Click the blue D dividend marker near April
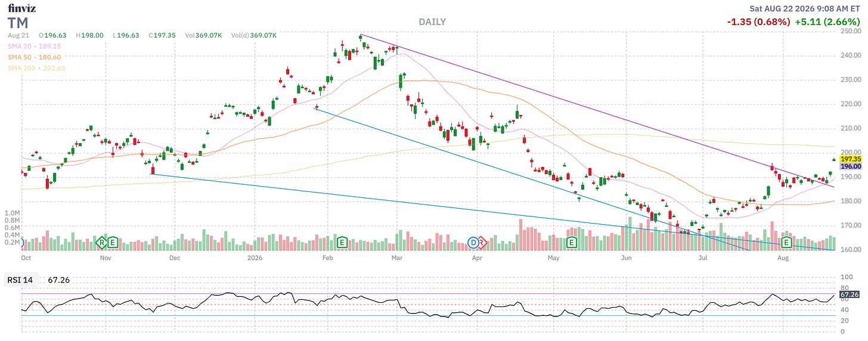Image resolution: width=868 pixels, height=341 pixels. [x=474, y=243]
